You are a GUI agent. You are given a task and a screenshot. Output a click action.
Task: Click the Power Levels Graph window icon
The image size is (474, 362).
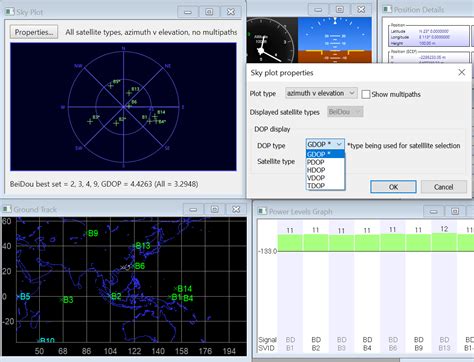263,211
